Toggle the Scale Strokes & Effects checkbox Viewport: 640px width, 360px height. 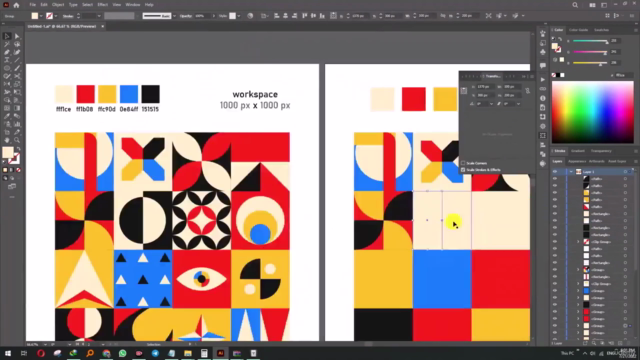tap(463, 170)
